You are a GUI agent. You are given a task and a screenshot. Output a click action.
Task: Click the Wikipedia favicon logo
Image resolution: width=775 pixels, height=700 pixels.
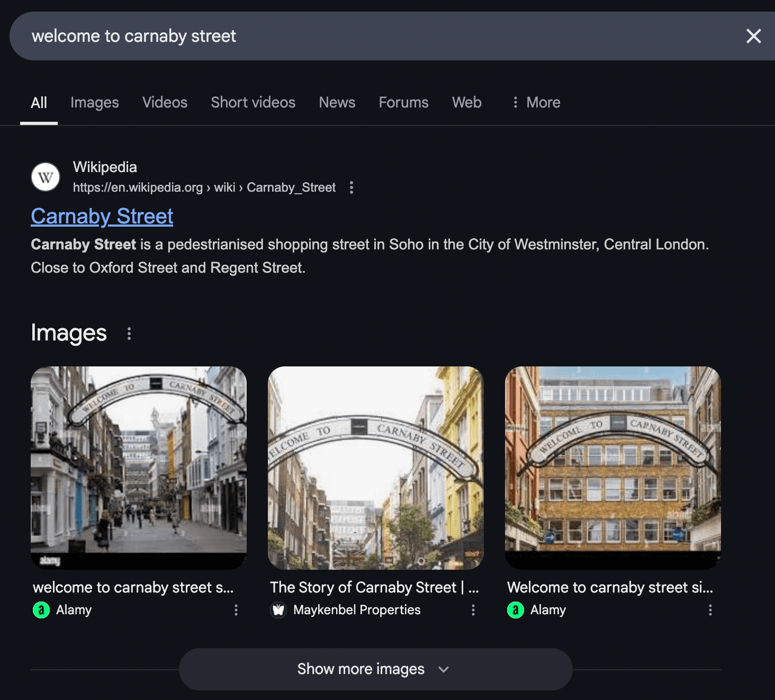click(46, 177)
